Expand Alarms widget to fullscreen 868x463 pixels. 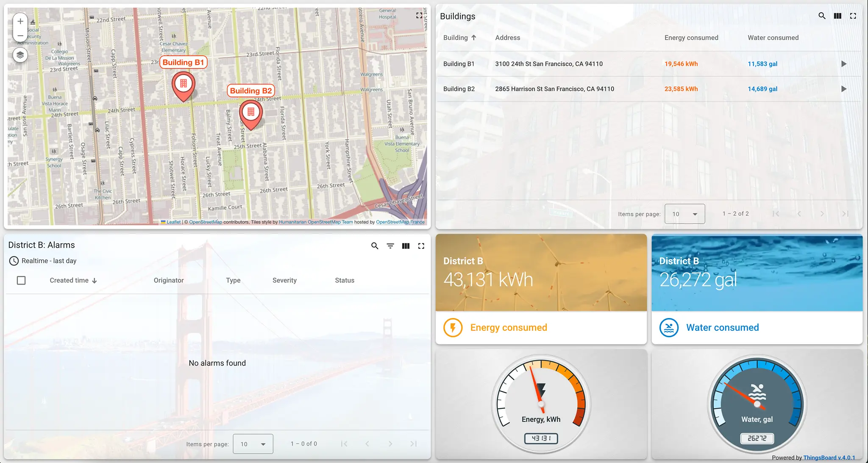point(421,246)
